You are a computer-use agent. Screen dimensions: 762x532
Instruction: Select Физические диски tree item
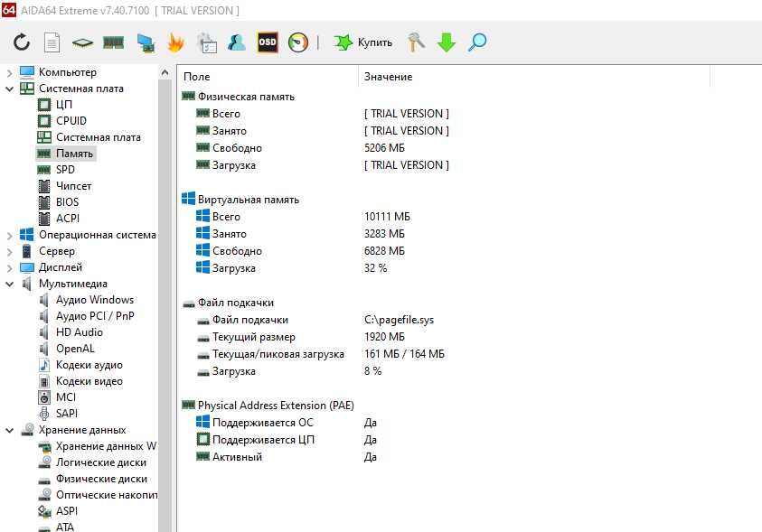coord(101,479)
